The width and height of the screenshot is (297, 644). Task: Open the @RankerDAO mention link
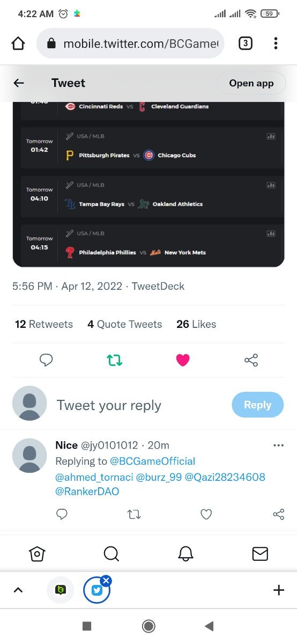point(87,491)
